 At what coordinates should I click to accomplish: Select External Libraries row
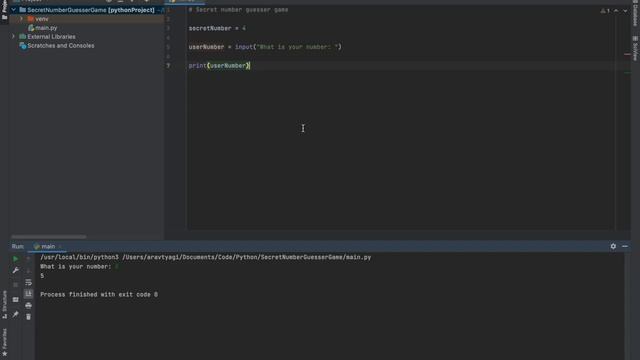point(87,37)
